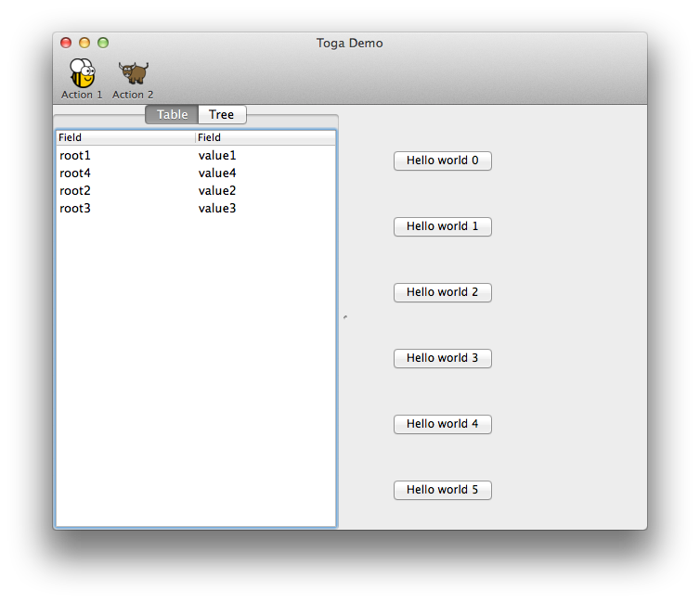
Task: Minimize window with the yellow button
Action: pyautogui.click(x=84, y=43)
